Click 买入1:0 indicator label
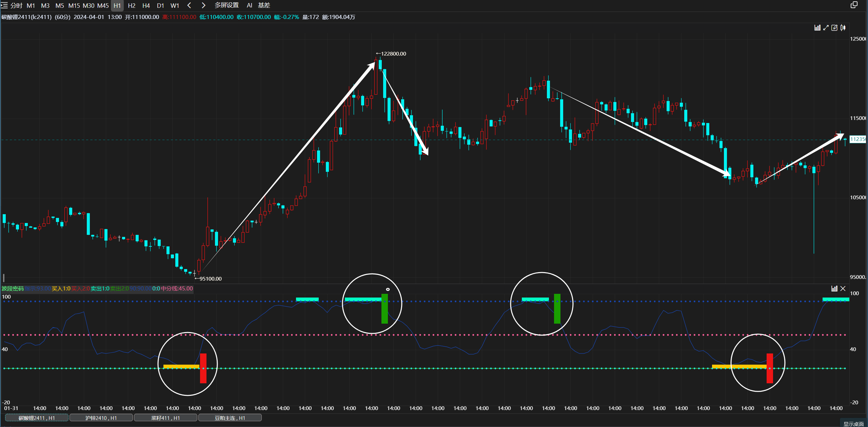 pos(61,288)
